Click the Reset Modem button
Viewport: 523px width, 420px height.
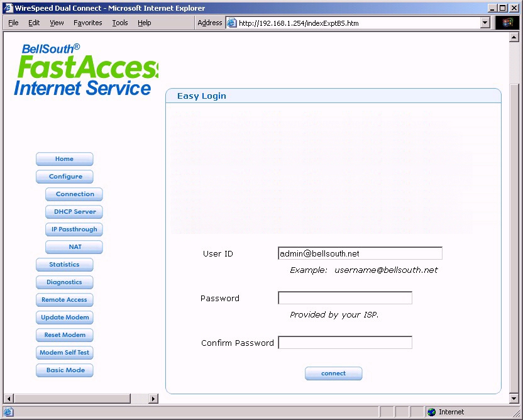point(64,335)
